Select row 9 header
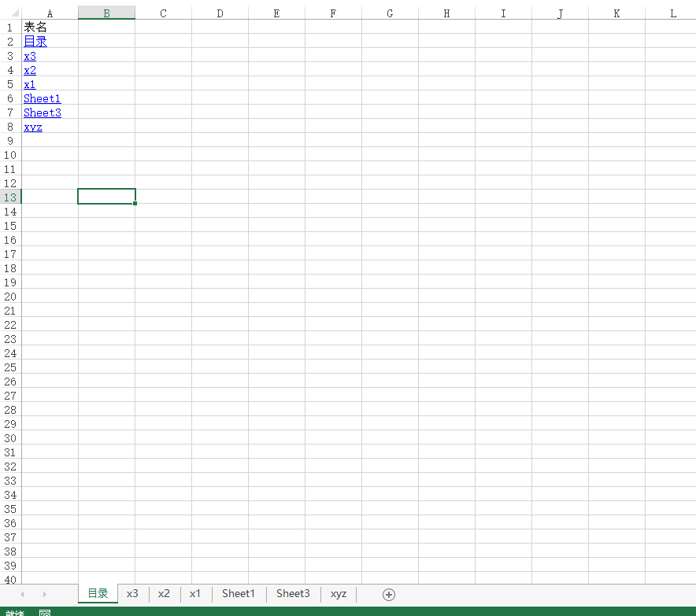 click(10, 141)
